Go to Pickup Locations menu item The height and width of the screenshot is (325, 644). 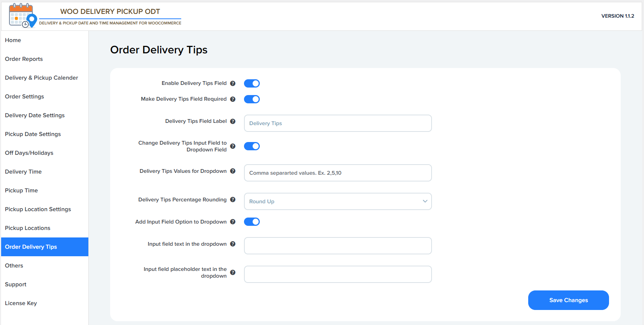coord(27,228)
